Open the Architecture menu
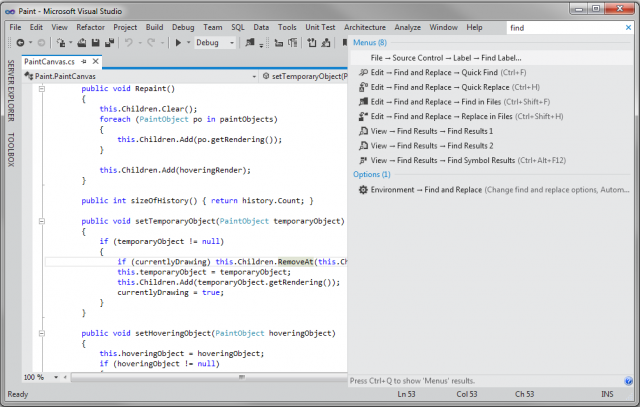Screen dimensions: 640x407 [364, 27]
